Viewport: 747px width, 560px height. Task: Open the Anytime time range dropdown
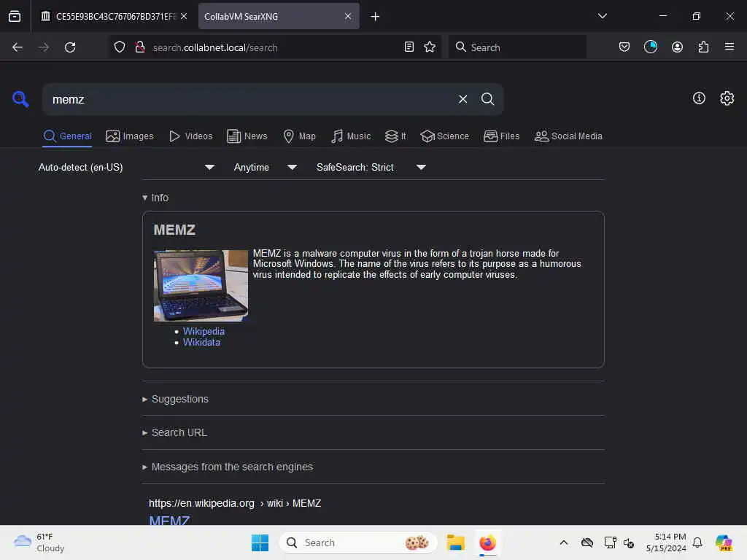266,167
